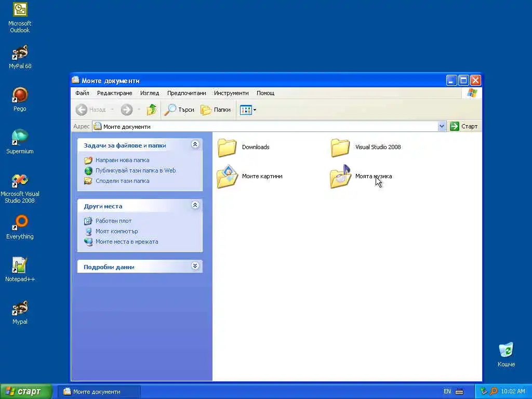Click the 10:02 AM clock
Screen dimensions: 532x399
tap(513, 392)
